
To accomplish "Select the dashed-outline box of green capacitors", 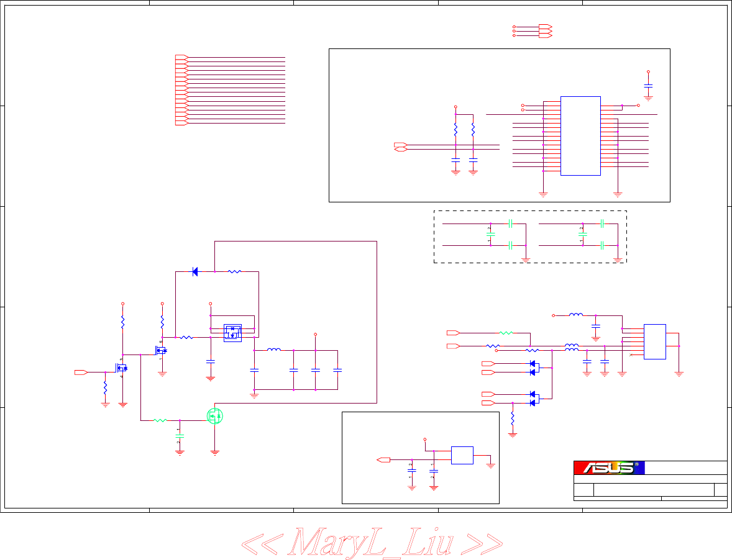I will tap(530, 237).
